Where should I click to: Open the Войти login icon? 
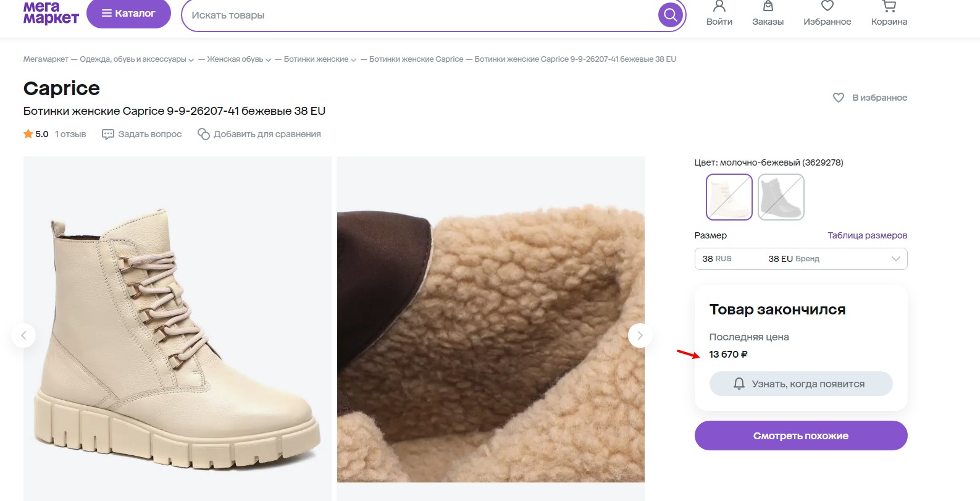[x=719, y=7]
